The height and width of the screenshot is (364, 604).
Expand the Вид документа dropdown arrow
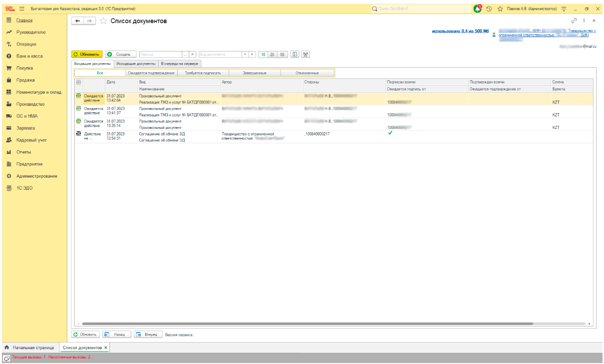coord(245,54)
